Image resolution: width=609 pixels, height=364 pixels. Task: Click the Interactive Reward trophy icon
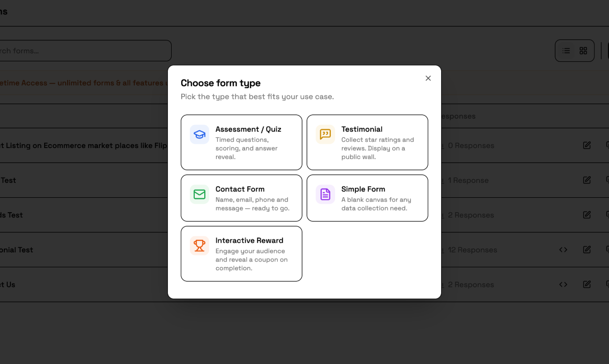[199, 246]
